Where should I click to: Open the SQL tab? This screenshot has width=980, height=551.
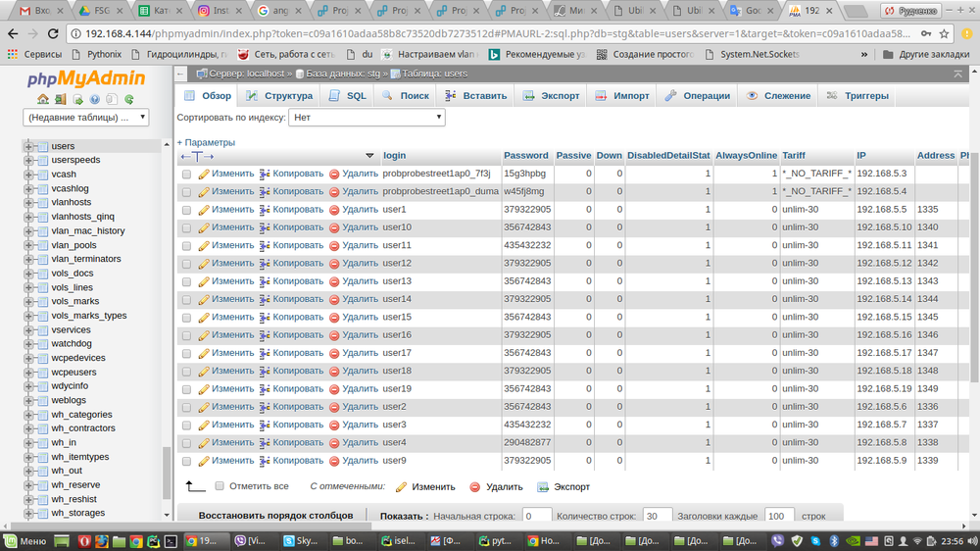pos(348,96)
